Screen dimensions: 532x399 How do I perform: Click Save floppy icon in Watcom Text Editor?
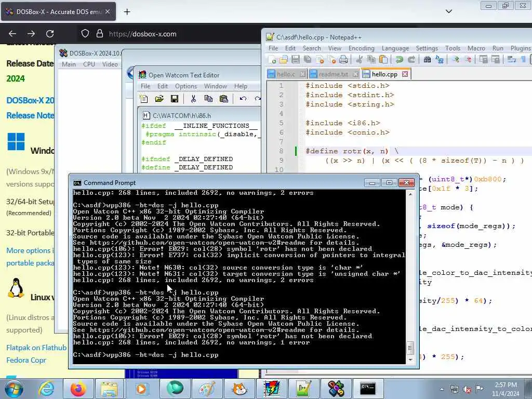pyautogui.click(x=175, y=99)
